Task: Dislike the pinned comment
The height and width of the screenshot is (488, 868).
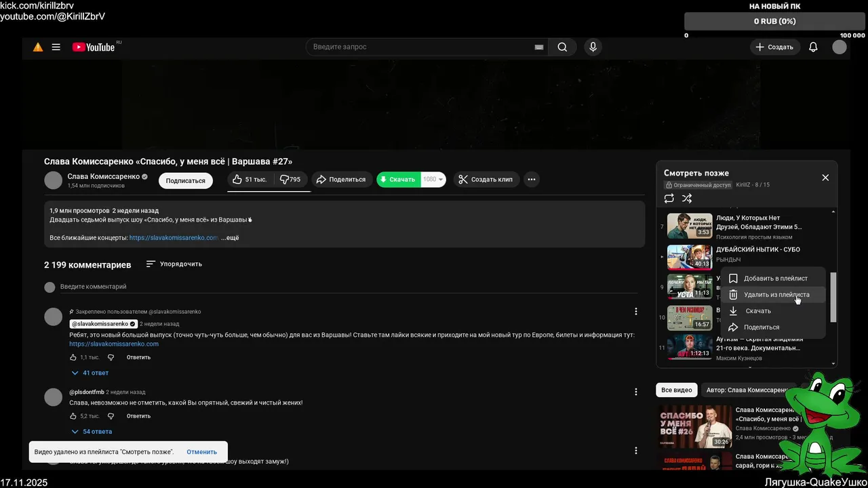Action: click(x=111, y=357)
